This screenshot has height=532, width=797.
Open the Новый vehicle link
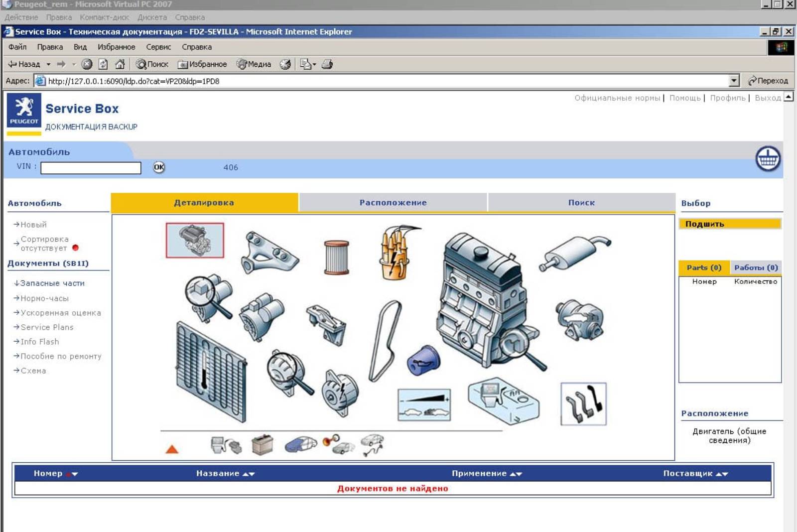pyautogui.click(x=33, y=225)
